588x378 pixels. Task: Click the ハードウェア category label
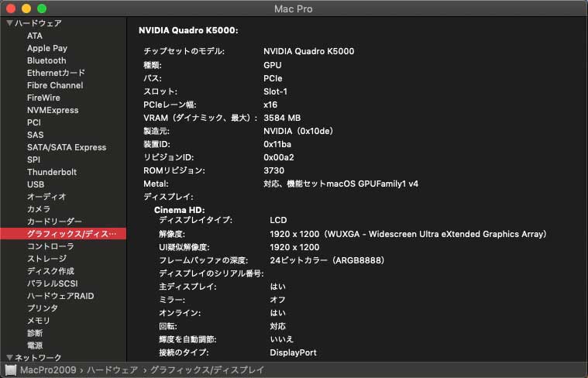38,23
